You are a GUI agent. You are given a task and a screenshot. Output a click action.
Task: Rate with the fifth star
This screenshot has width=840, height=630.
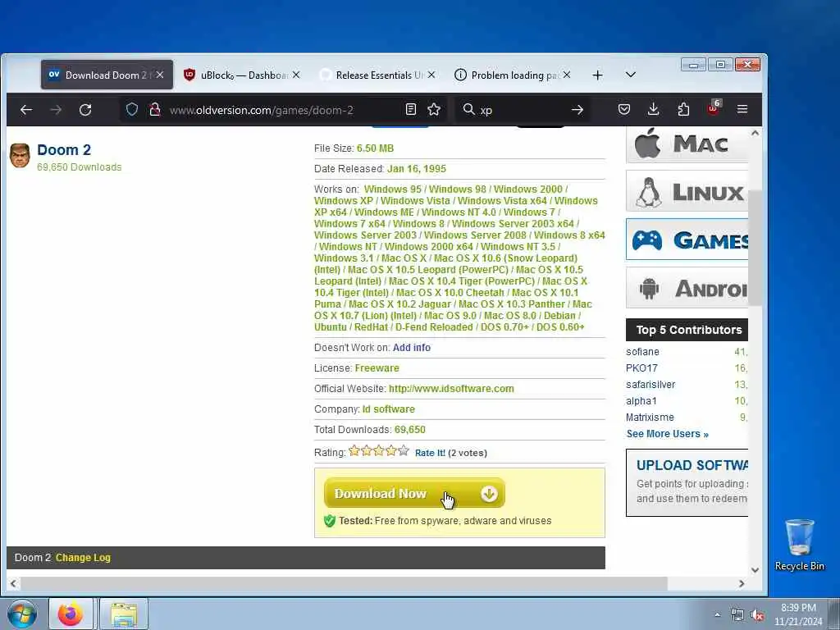[x=404, y=450]
